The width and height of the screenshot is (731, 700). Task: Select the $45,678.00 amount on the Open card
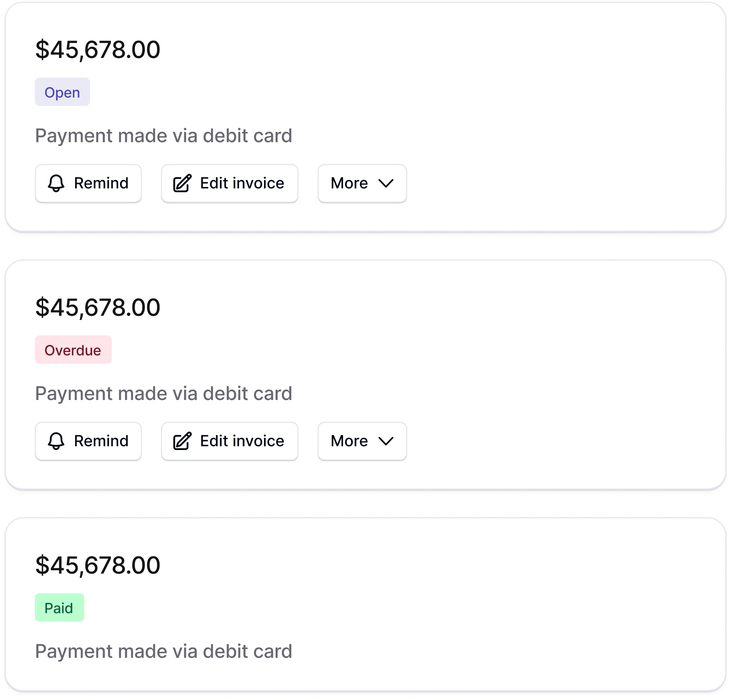click(98, 50)
